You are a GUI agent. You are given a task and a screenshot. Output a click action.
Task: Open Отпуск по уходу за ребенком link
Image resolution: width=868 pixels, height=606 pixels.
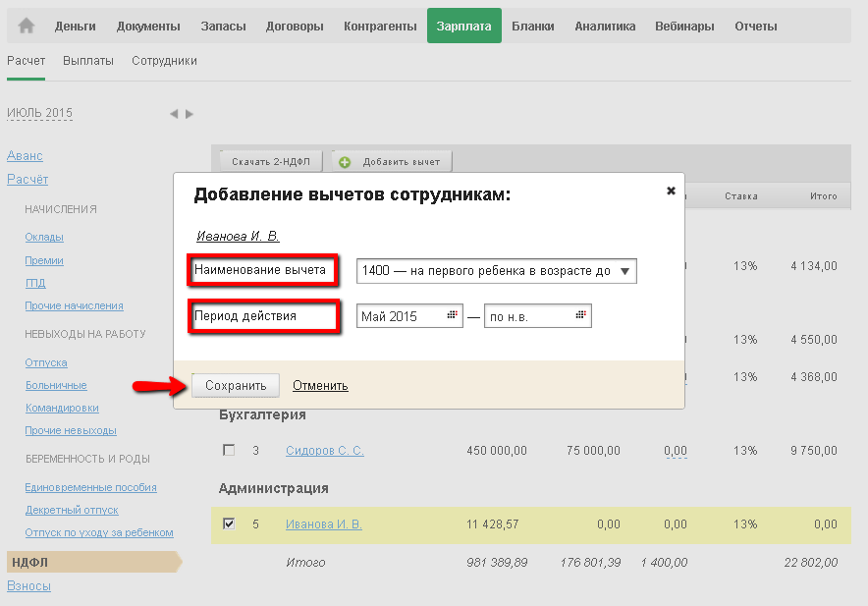point(99,533)
